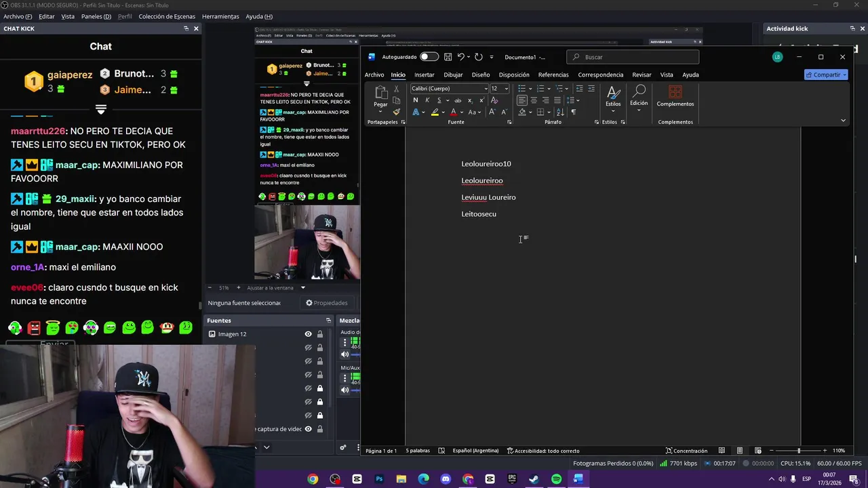Click the Cut scissors icon
This screenshot has width=868, height=488.
click(397, 88)
